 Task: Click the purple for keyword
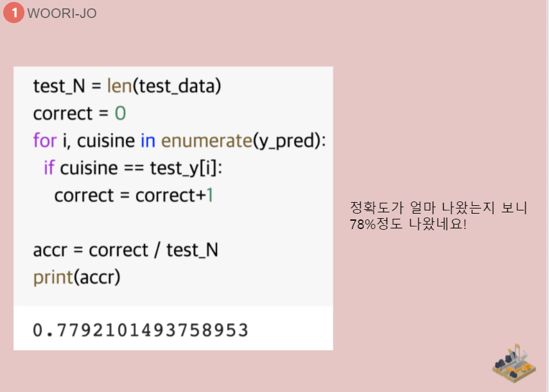pyautogui.click(x=45, y=141)
